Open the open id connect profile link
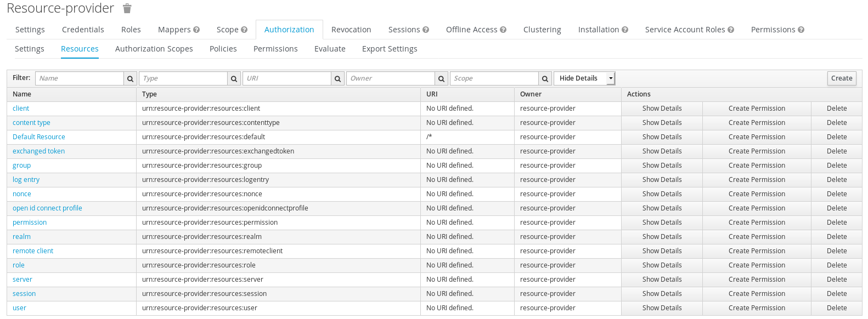 pyautogui.click(x=47, y=208)
